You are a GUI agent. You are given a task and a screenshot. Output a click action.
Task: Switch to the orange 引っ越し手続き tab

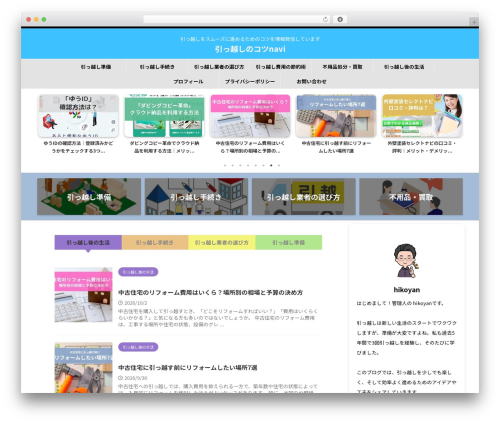[155, 242]
